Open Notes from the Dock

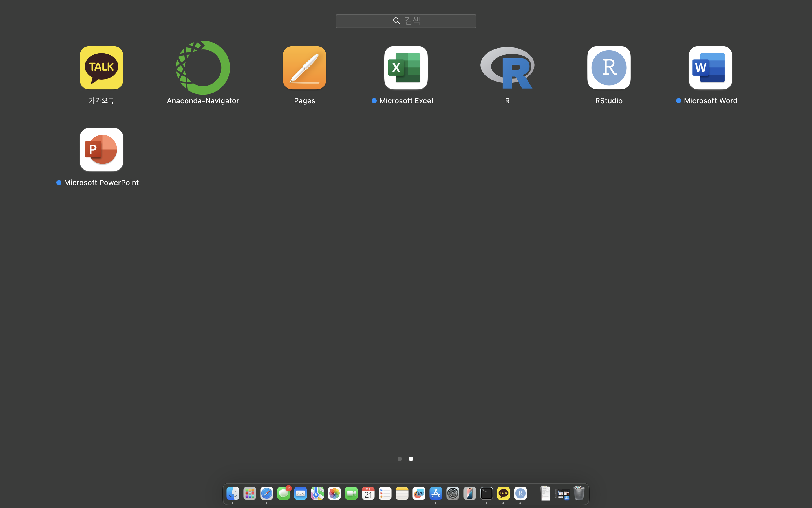pyautogui.click(x=402, y=493)
